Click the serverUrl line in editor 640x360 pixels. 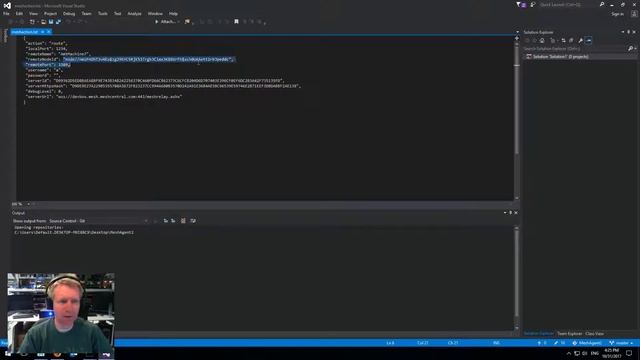point(104,97)
